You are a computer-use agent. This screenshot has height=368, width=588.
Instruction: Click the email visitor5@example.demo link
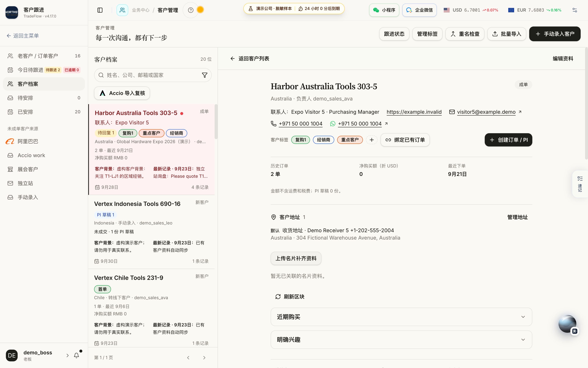(486, 112)
